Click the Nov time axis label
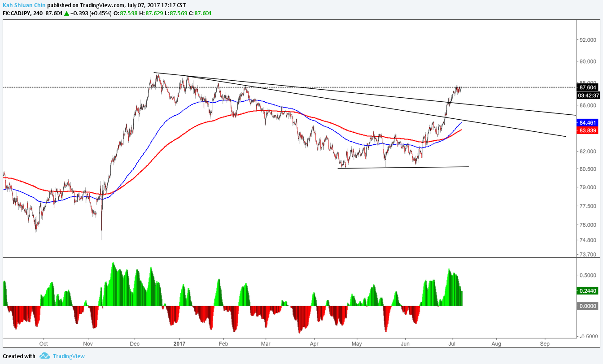This screenshot has height=364, width=603. click(x=88, y=344)
